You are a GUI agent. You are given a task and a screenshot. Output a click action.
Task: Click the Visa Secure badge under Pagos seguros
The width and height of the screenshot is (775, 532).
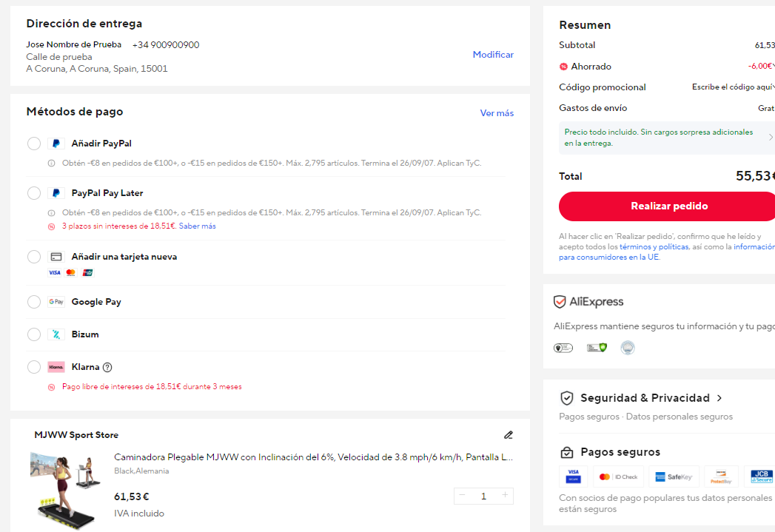click(x=574, y=477)
